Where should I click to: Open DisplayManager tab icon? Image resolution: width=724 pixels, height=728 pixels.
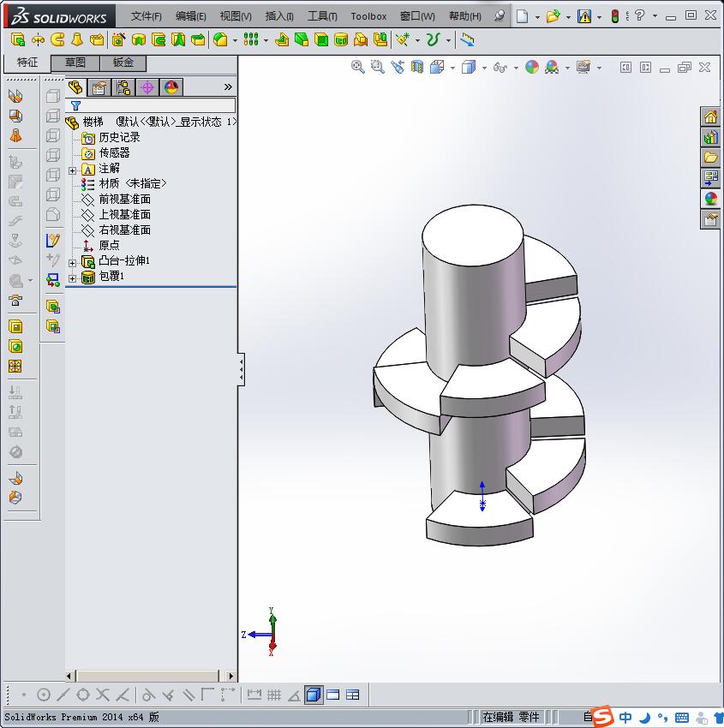pos(171,87)
